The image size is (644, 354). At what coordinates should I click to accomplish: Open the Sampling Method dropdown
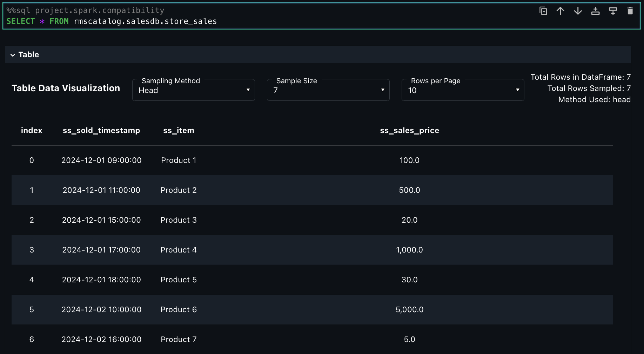coord(194,90)
